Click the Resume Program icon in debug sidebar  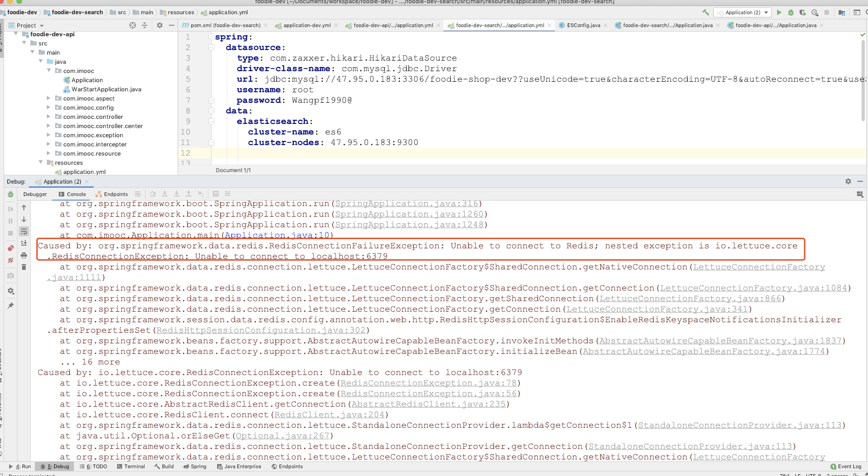pyautogui.click(x=11, y=209)
